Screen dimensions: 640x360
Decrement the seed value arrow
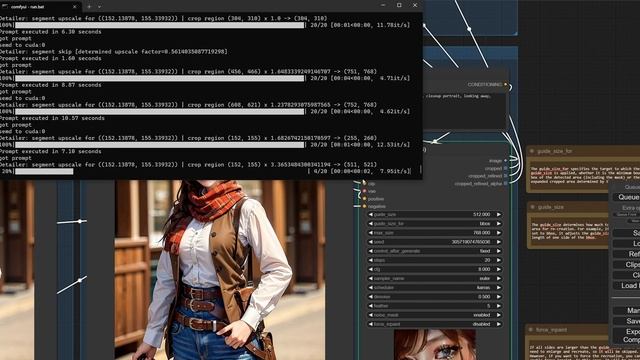click(x=371, y=242)
